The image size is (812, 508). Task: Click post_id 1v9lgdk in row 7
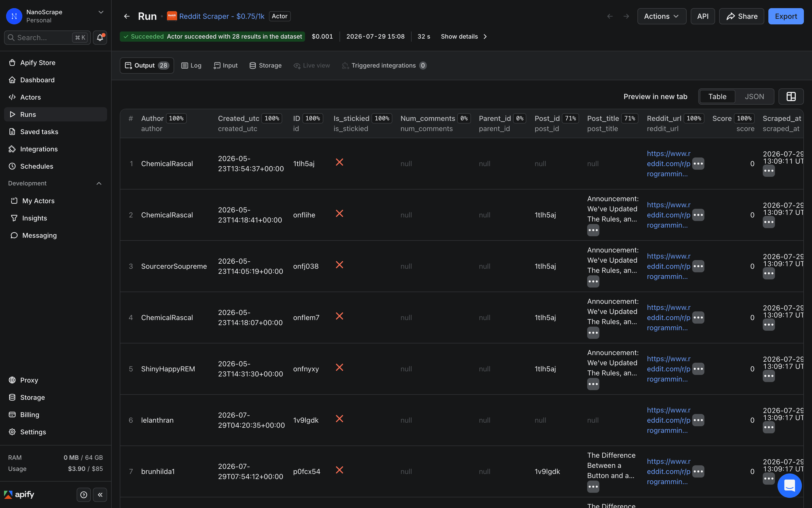pos(547,472)
